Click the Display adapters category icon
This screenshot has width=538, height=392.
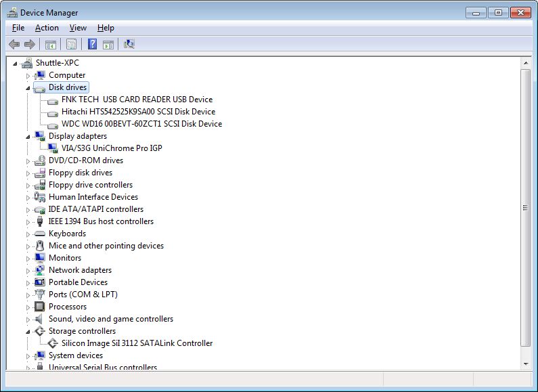pos(40,136)
